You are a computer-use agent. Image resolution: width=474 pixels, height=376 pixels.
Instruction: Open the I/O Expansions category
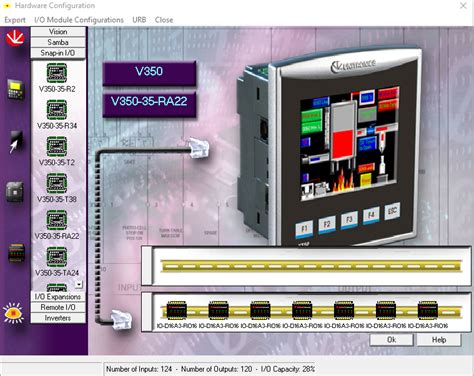tap(58, 297)
